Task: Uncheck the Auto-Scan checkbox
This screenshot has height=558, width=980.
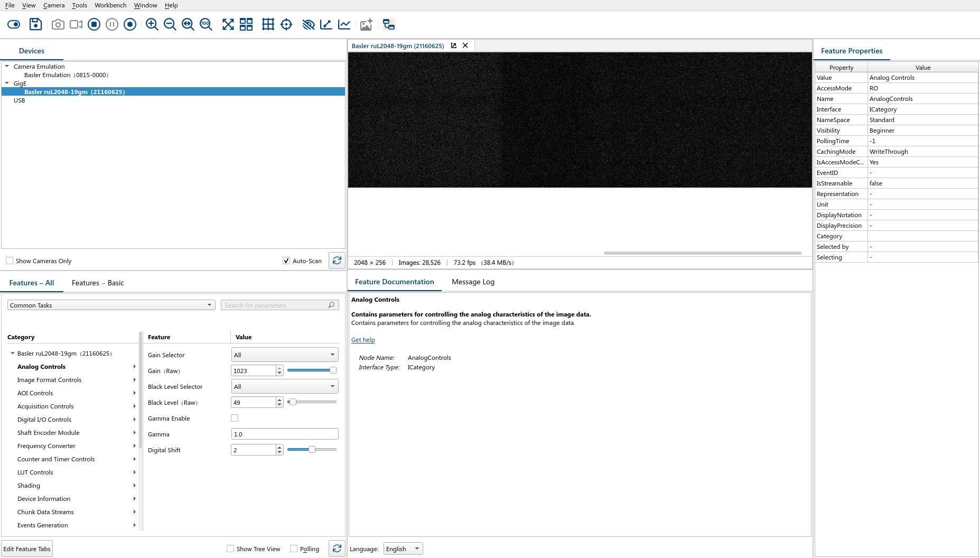Action: tap(286, 261)
